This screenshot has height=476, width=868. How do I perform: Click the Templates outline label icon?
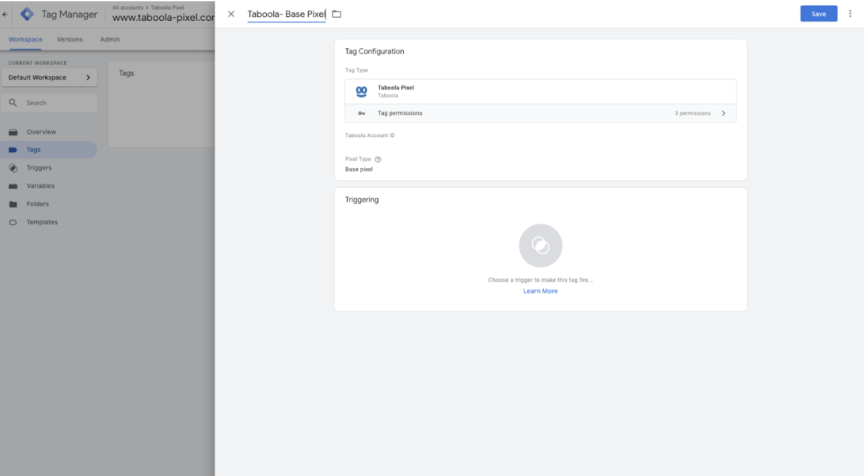(13, 222)
